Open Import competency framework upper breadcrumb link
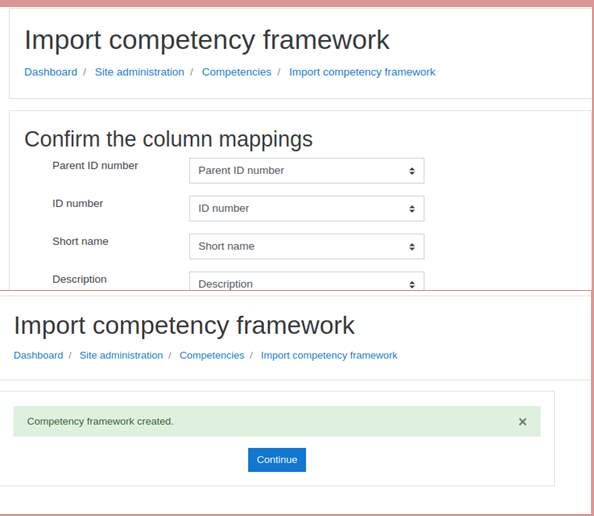 click(x=362, y=72)
